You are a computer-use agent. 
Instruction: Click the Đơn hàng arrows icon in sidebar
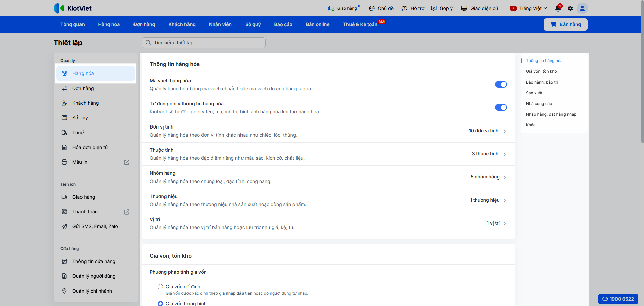[64, 88]
